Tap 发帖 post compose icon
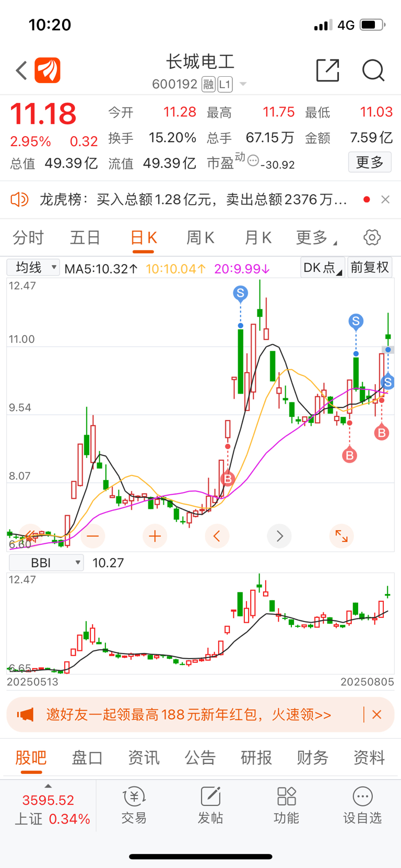 [210, 805]
